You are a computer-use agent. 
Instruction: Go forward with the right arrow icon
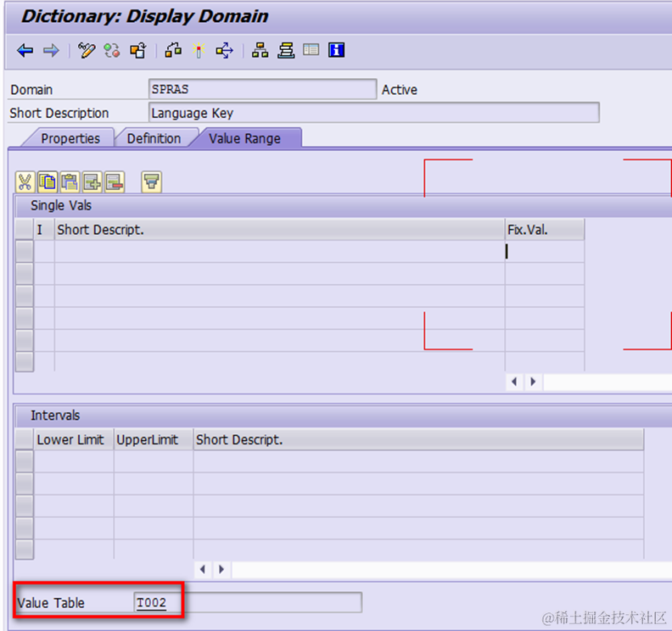(x=51, y=51)
